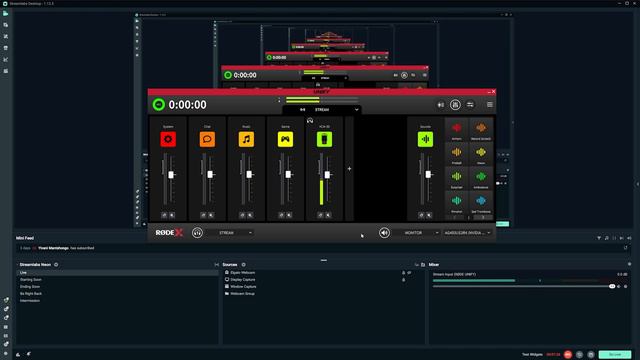Select the Be Right Back scene

(x=117, y=293)
